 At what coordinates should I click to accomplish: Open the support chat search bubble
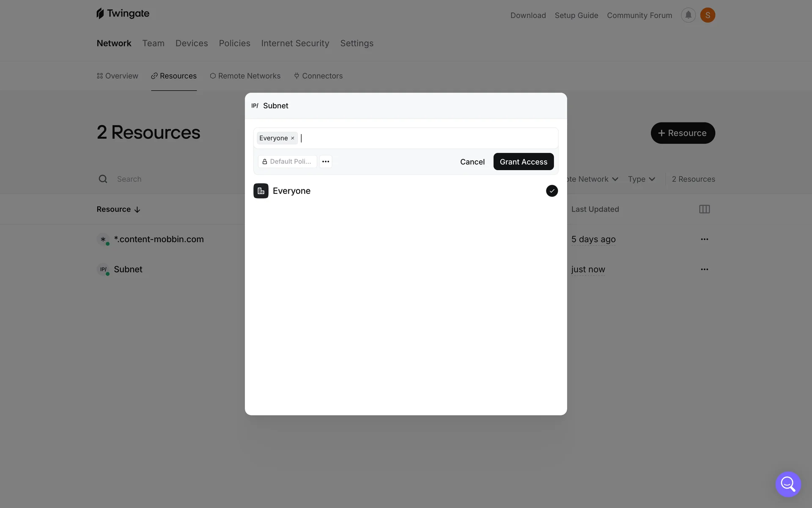(x=788, y=484)
